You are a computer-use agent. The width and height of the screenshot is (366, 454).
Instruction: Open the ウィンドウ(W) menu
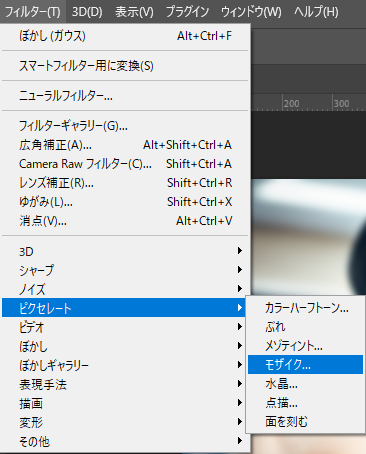click(x=251, y=12)
